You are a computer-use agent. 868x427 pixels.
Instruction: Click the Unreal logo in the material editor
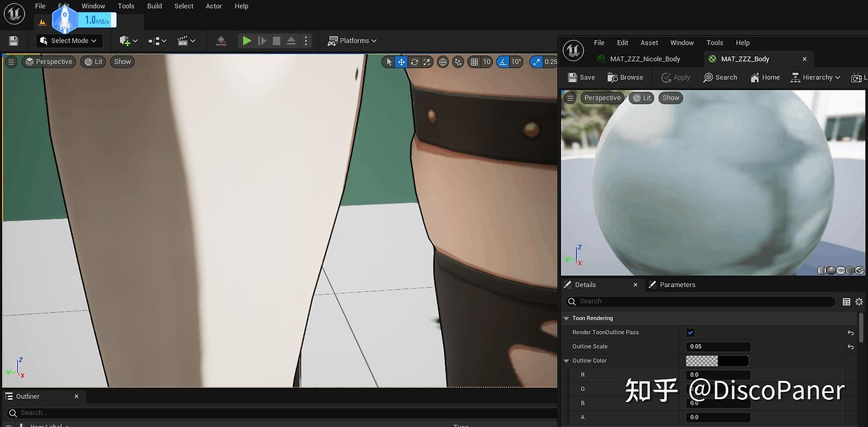573,50
